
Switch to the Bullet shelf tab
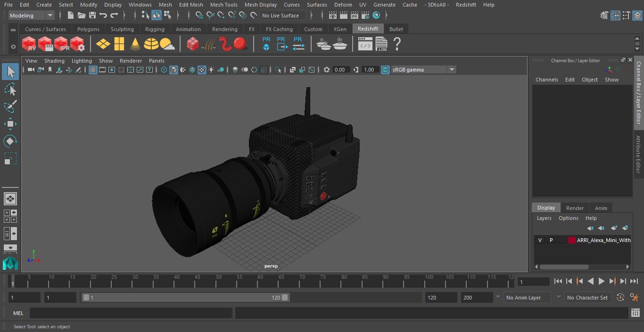(x=396, y=29)
